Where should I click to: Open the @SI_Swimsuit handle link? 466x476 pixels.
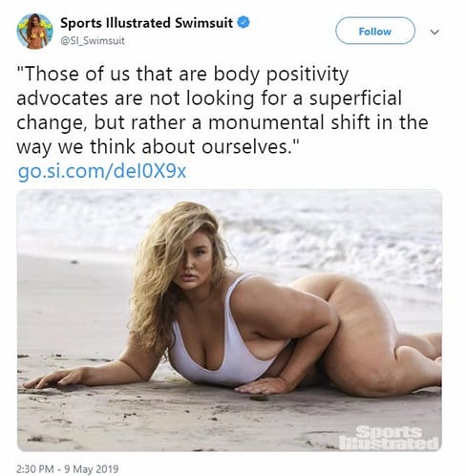point(93,41)
